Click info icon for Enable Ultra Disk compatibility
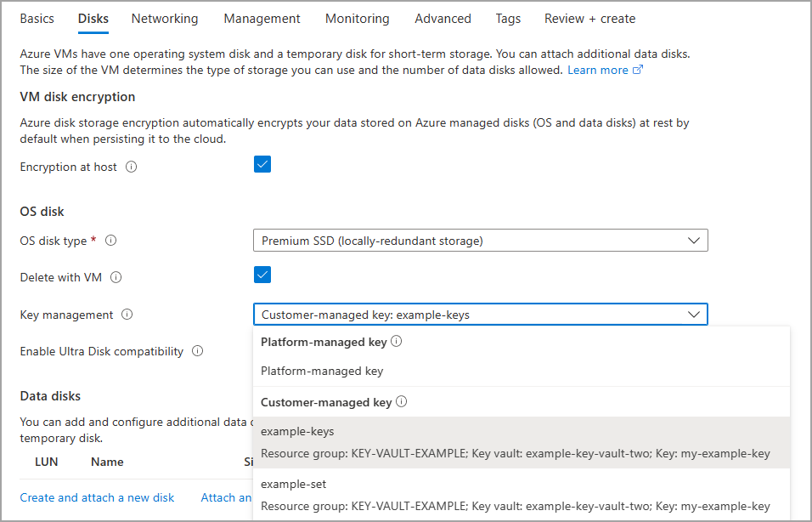Viewport: 812px width, 522px height. [x=197, y=351]
